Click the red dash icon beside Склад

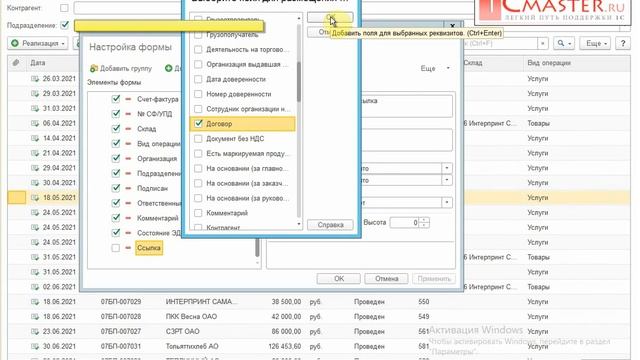[x=128, y=129]
